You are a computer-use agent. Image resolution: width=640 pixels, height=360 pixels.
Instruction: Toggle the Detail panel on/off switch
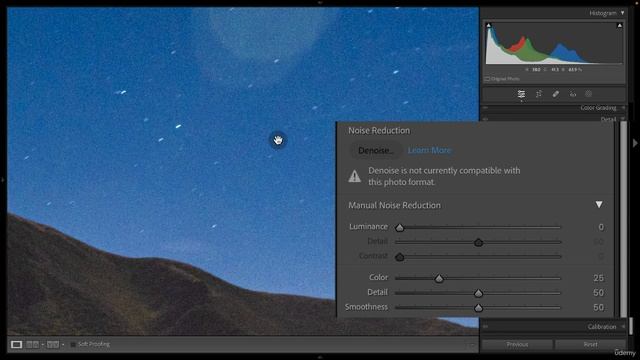(x=485, y=119)
